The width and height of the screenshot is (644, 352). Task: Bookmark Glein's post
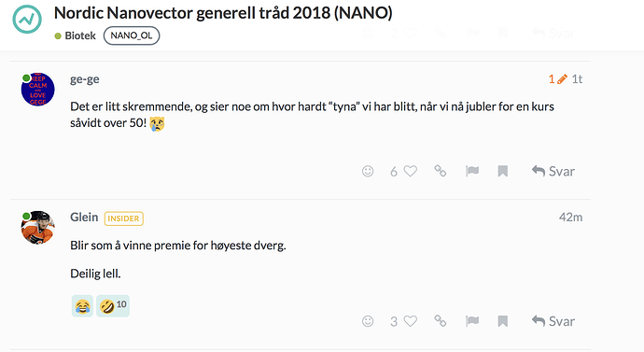click(x=503, y=321)
